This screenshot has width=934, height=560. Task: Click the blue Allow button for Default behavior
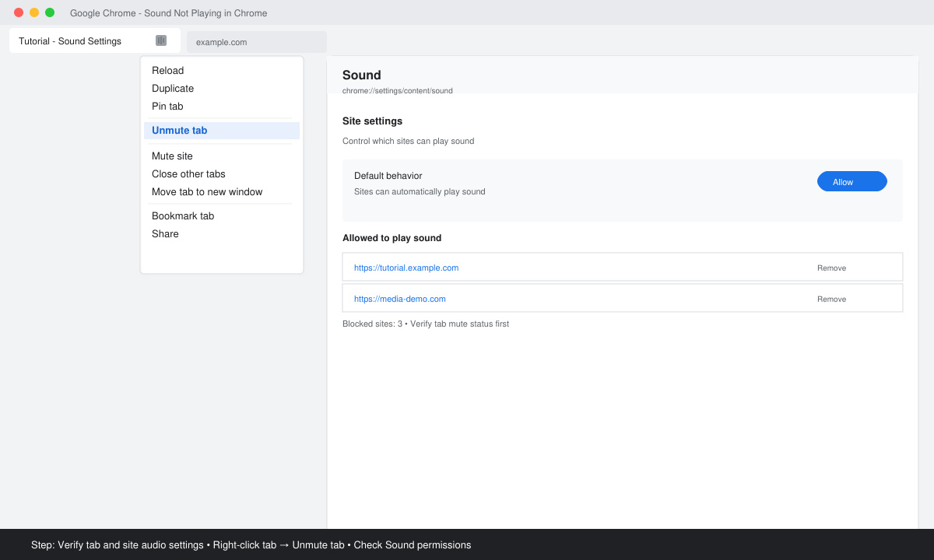click(852, 181)
